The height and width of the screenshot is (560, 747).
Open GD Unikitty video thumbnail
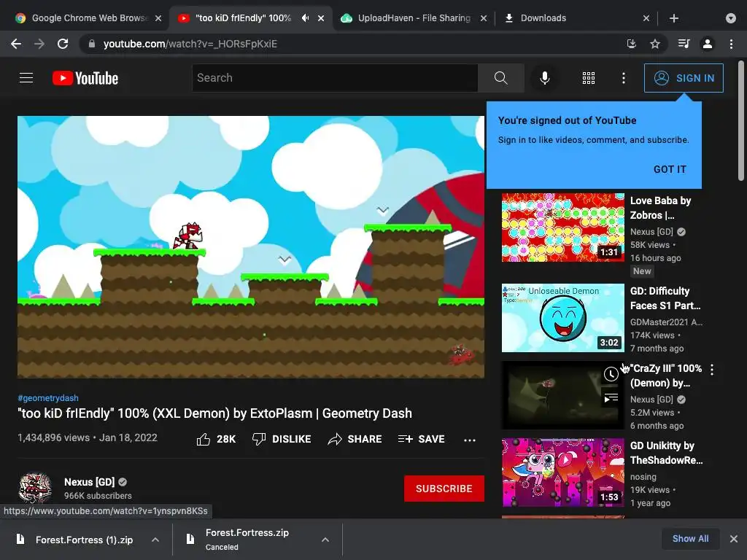(562, 472)
